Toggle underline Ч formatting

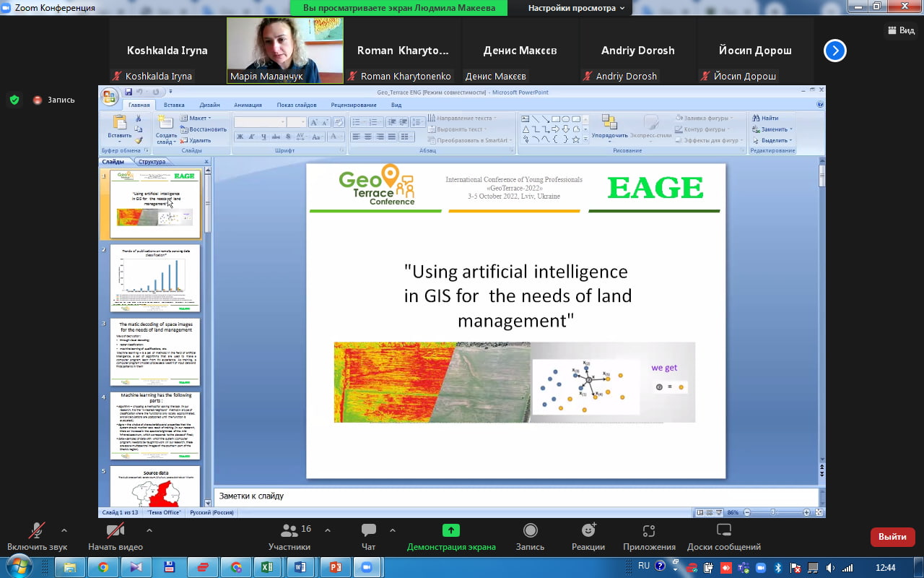tap(263, 137)
